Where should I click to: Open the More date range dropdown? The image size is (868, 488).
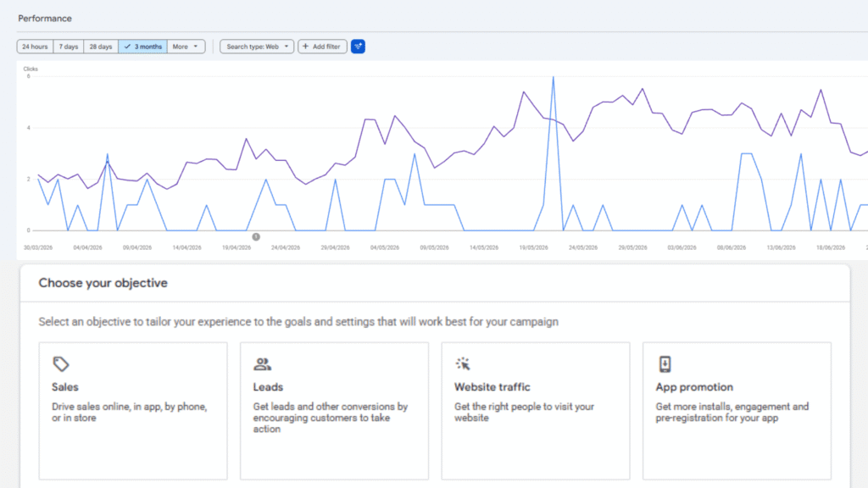click(x=186, y=47)
